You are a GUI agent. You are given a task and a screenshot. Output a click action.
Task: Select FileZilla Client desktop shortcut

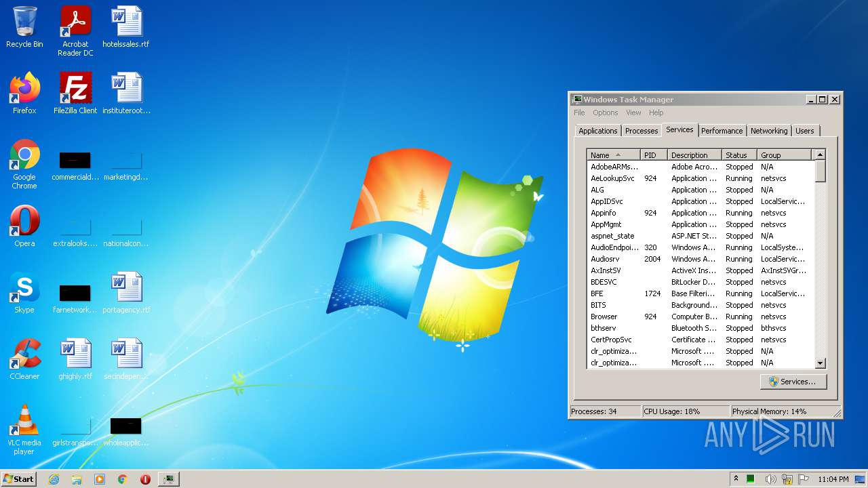[75, 94]
